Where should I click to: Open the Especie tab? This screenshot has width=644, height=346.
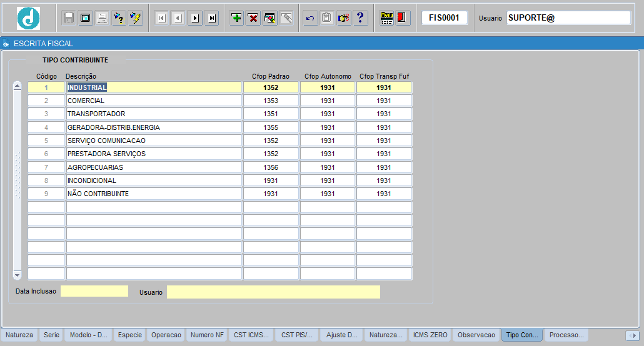[130, 335]
